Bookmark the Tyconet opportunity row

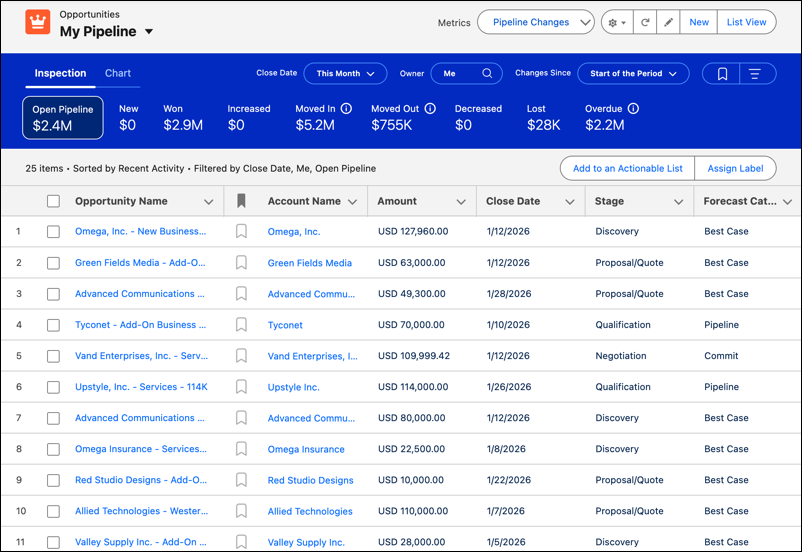tap(241, 324)
